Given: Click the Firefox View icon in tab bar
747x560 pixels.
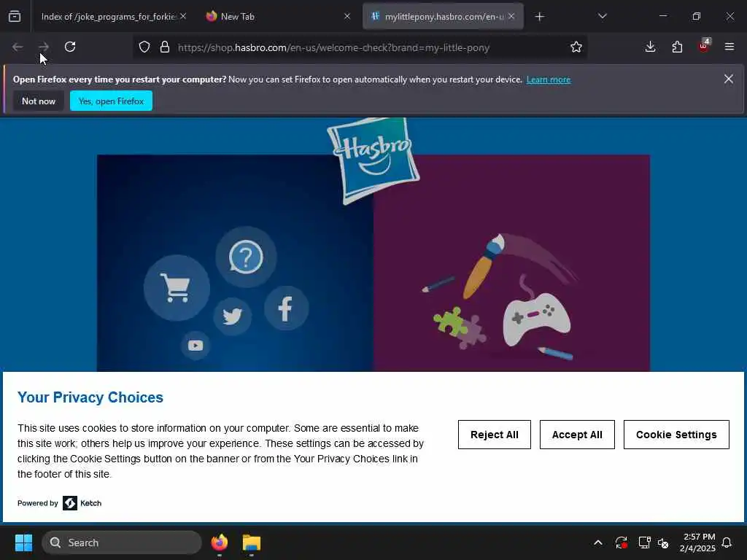Looking at the screenshot, I should click(15, 17).
